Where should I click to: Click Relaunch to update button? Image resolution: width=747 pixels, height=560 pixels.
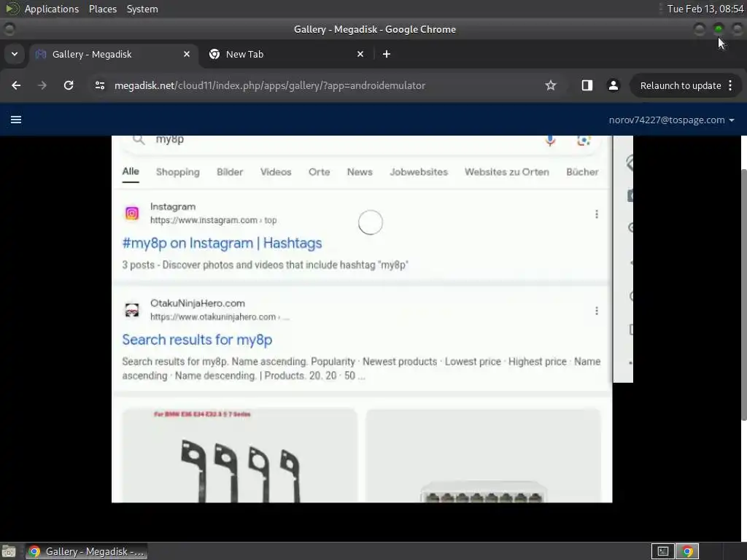(x=681, y=86)
